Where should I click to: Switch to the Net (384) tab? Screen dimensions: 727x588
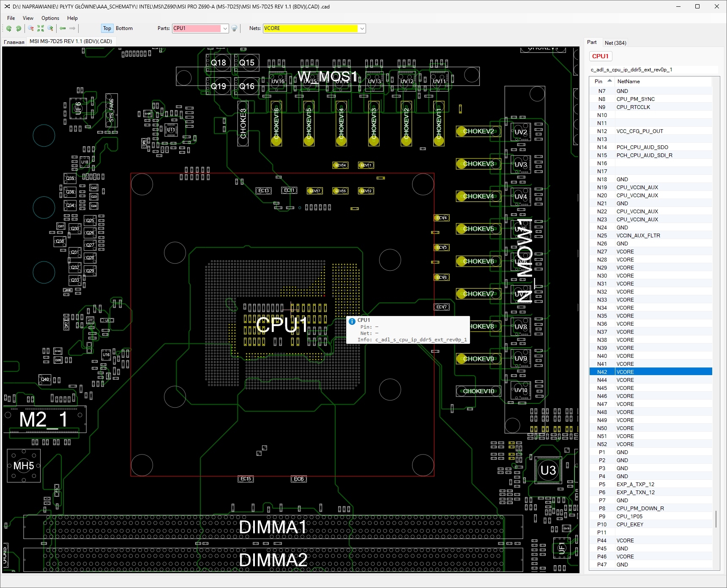(x=615, y=43)
